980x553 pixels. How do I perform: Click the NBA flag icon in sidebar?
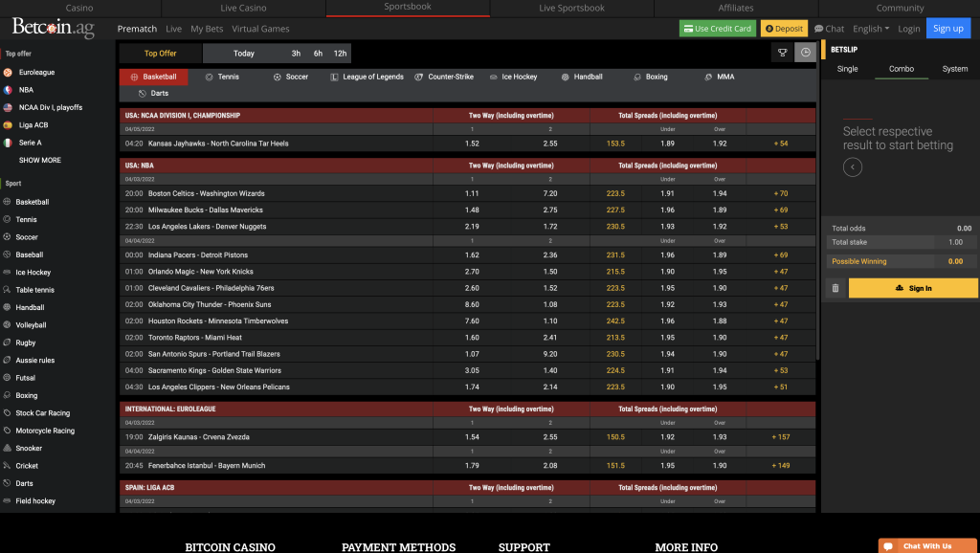(8, 90)
